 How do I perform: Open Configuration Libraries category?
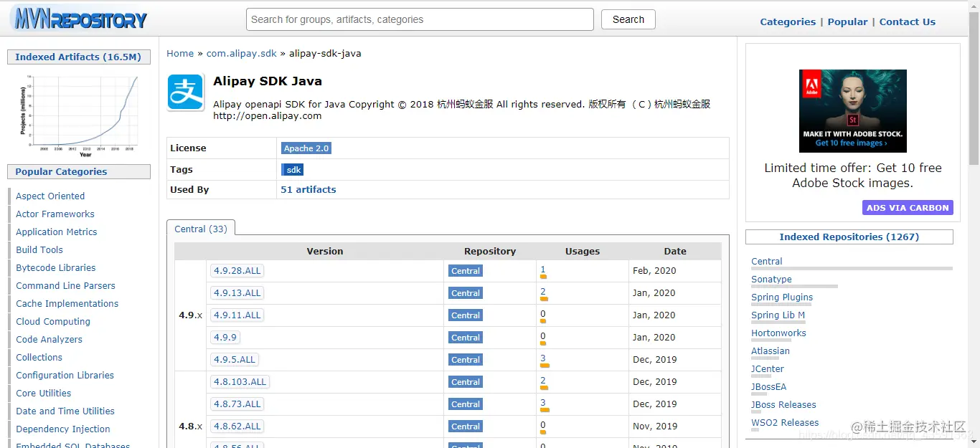click(65, 375)
